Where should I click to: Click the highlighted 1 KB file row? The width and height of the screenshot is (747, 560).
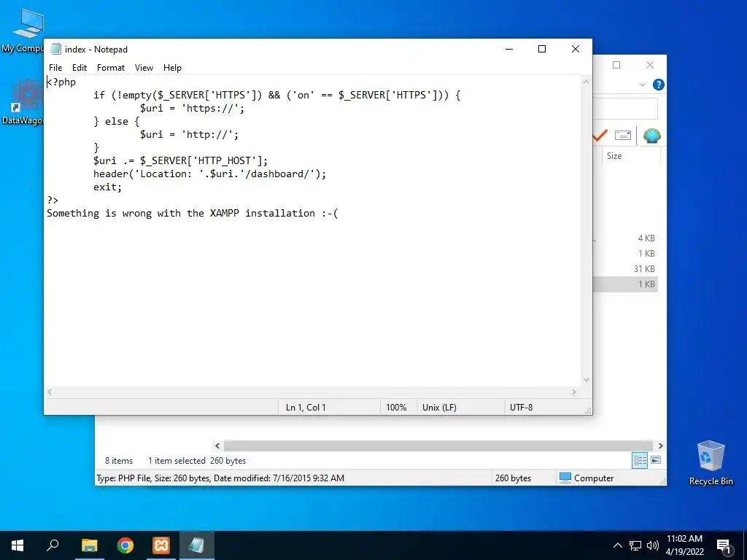(x=625, y=284)
